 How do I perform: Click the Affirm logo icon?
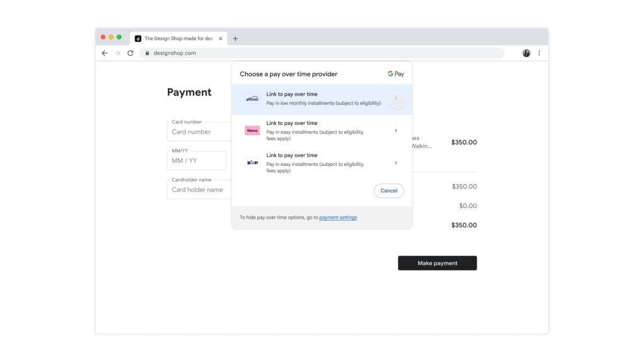[x=252, y=99]
